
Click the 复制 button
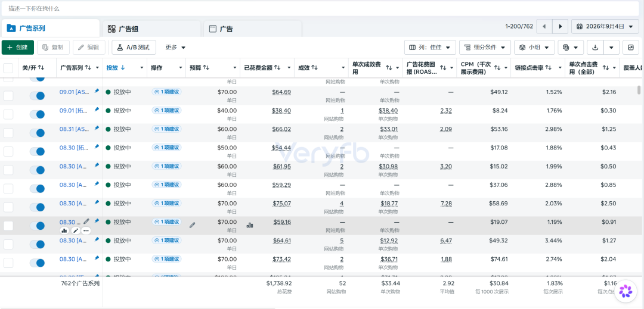click(x=54, y=47)
